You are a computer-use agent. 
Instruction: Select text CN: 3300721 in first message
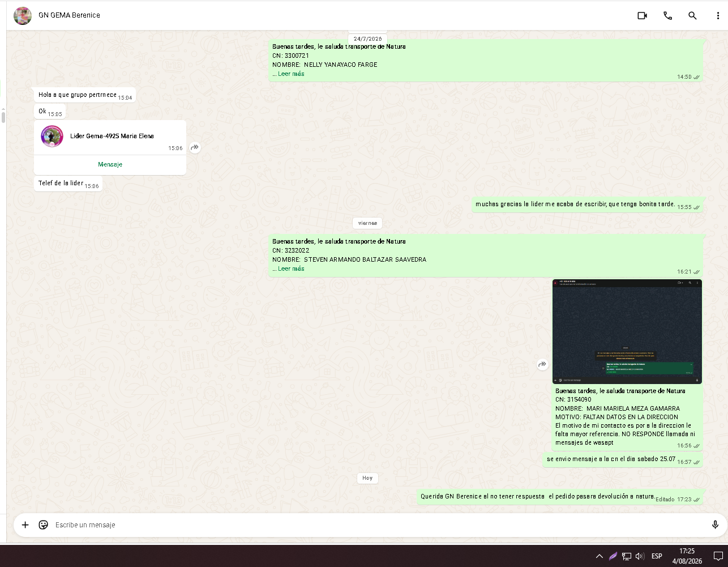click(290, 56)
